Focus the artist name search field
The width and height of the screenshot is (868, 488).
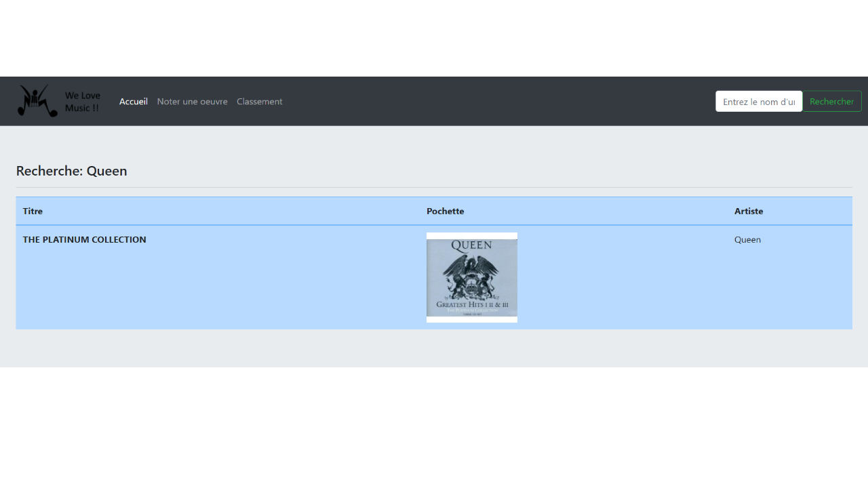click(759, 102)
